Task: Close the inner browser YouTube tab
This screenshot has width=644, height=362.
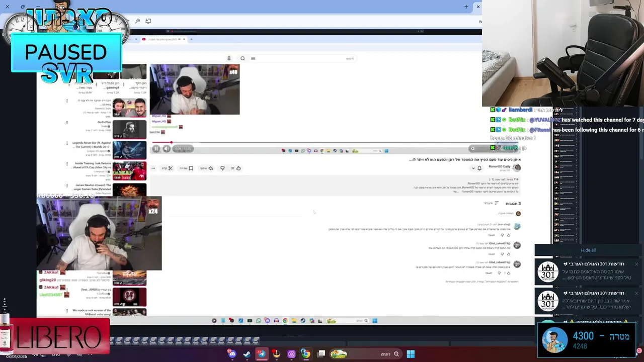Action: click(x=184, y=39)
